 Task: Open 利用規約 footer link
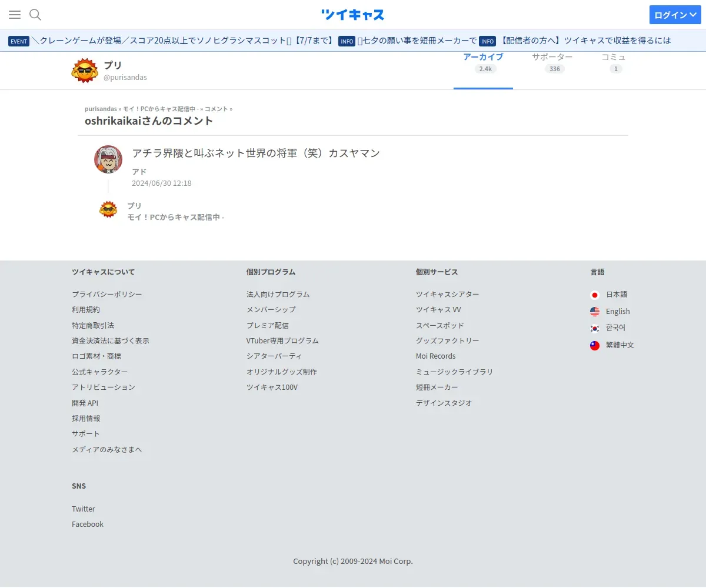86,309
